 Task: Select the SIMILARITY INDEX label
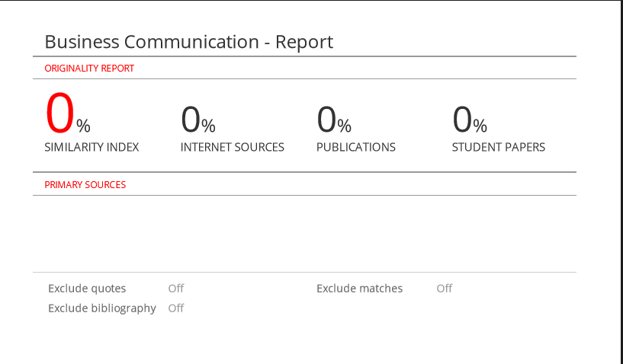(92, 147)
